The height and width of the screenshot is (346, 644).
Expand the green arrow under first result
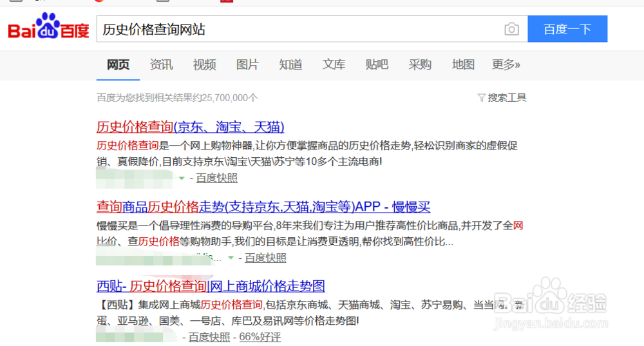[x=182, y=178]
